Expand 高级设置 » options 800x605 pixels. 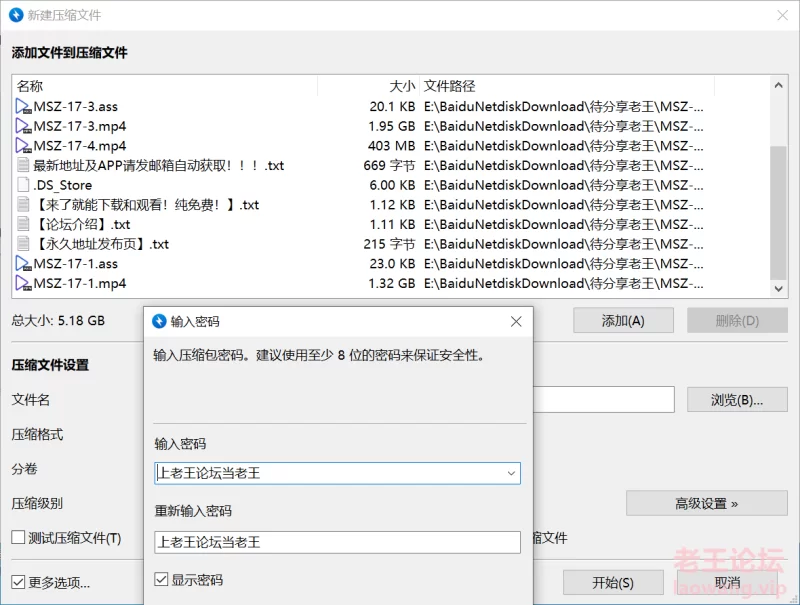coord(707,503)
